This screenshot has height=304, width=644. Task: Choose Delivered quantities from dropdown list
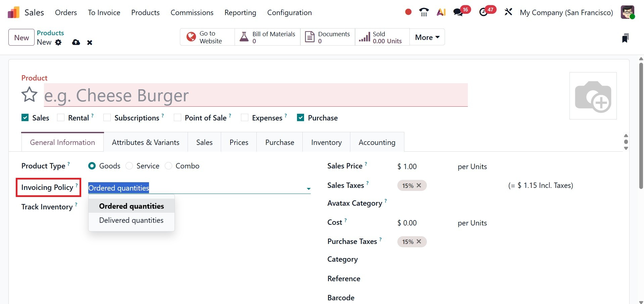coord(131,220)
